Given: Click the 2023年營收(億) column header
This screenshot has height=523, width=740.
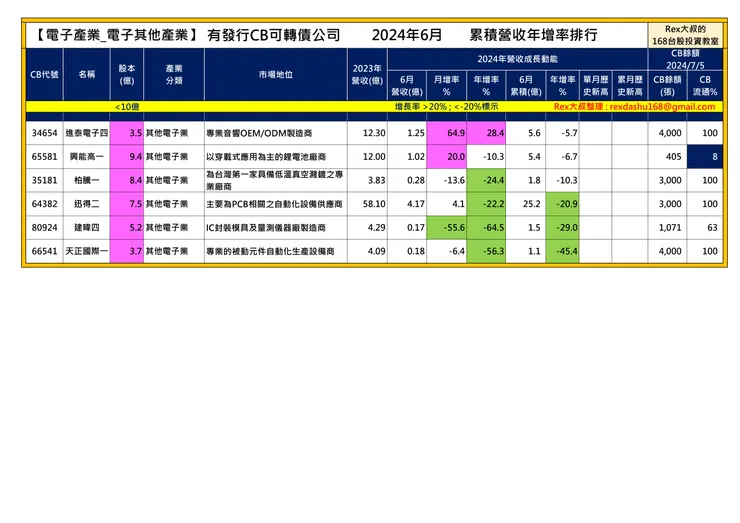Looking at the screenshot, I should pos(367,75).
